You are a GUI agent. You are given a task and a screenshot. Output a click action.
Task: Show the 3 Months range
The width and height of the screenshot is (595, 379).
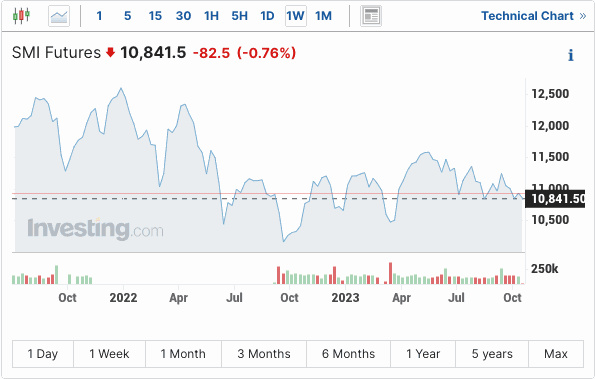click(264, 354)
